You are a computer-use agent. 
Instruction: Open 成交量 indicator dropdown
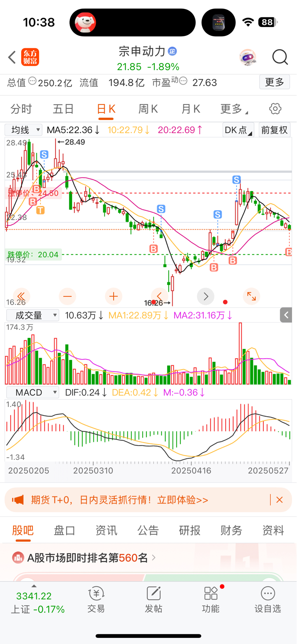pos(32,315)
